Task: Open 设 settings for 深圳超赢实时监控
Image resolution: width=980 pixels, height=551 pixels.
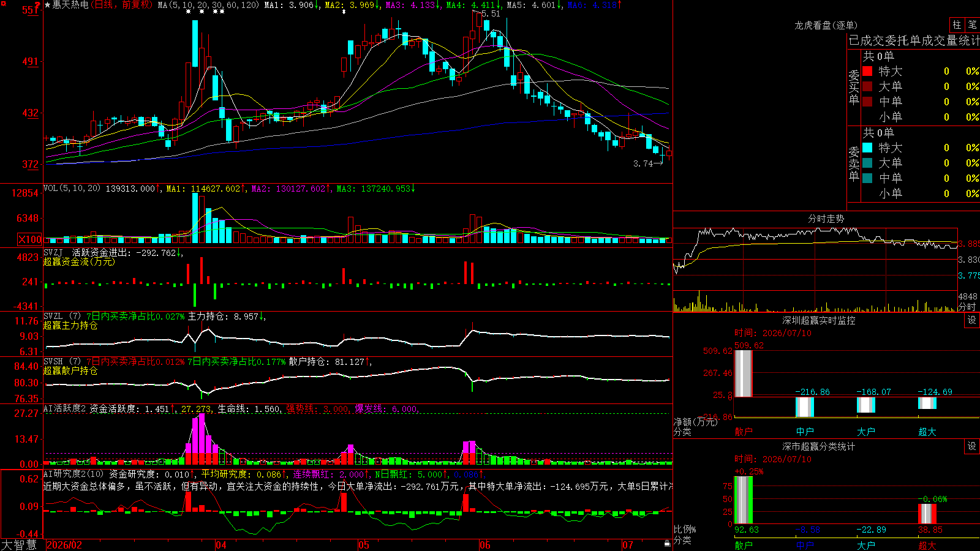Action: 972,320
